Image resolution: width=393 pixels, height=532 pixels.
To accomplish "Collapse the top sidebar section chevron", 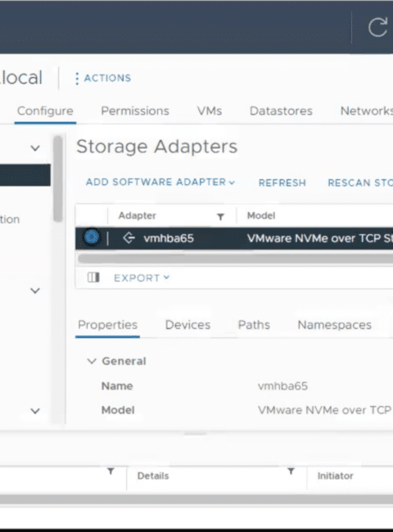I will tap(35, 148).
